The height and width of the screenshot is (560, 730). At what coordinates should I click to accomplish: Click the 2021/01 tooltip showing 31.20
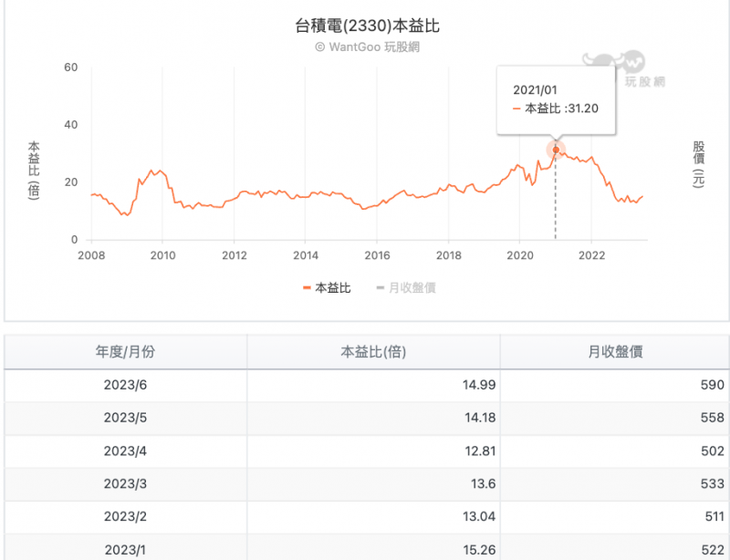click(555, 100)
